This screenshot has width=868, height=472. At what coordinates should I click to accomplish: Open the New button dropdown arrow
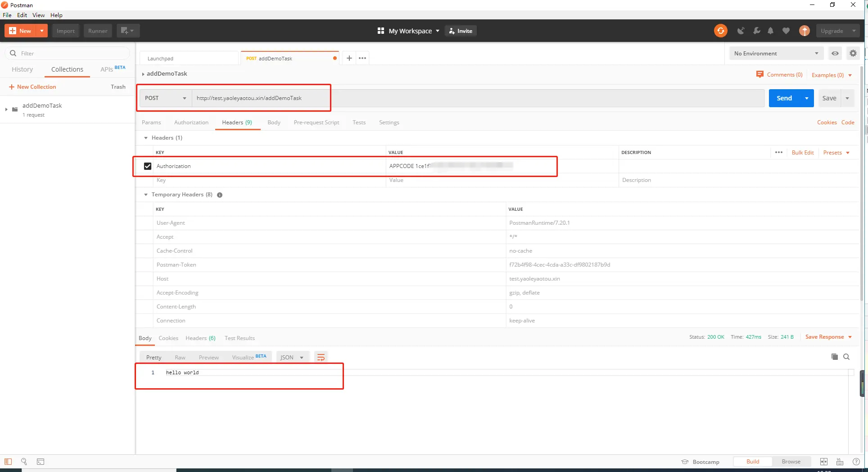[x=41, y=31]
